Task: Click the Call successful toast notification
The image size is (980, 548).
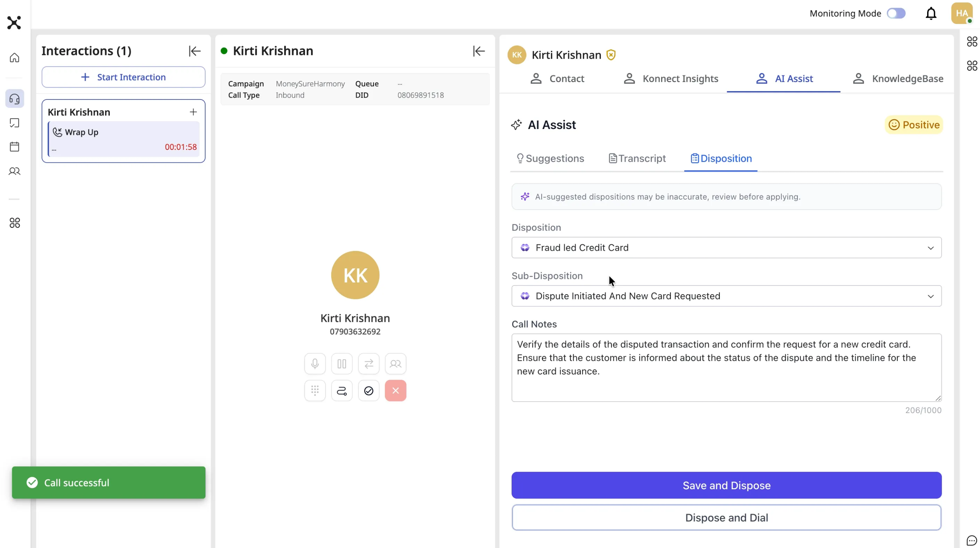Action: pos(109,483)
